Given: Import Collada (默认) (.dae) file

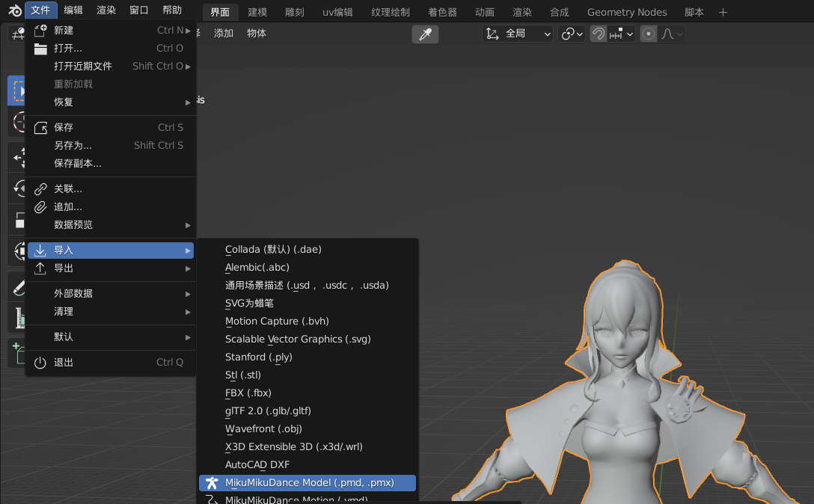Looking at the screenshot, I should [x=307, y=249].
